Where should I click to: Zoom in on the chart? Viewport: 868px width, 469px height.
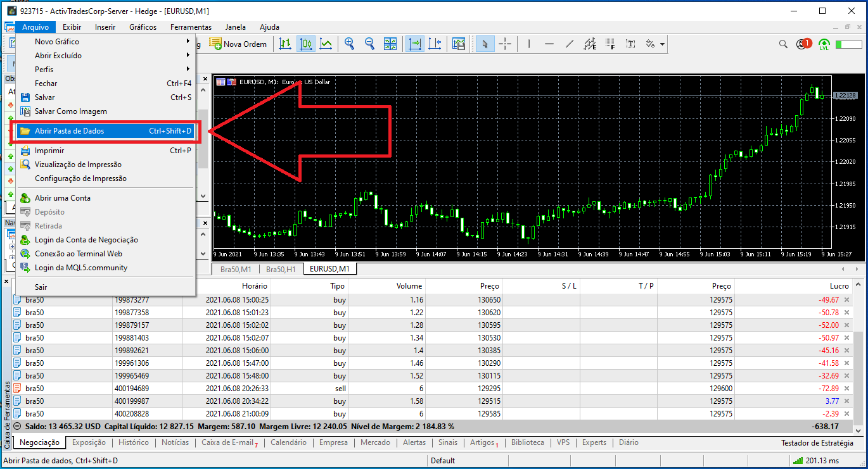click(x=349, y=44)
